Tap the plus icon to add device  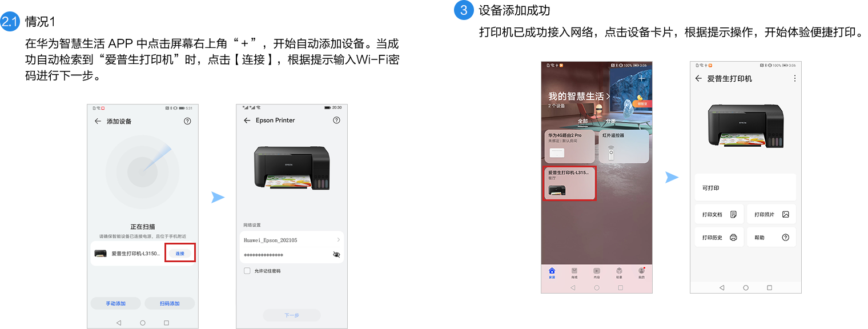coord(641,78)
